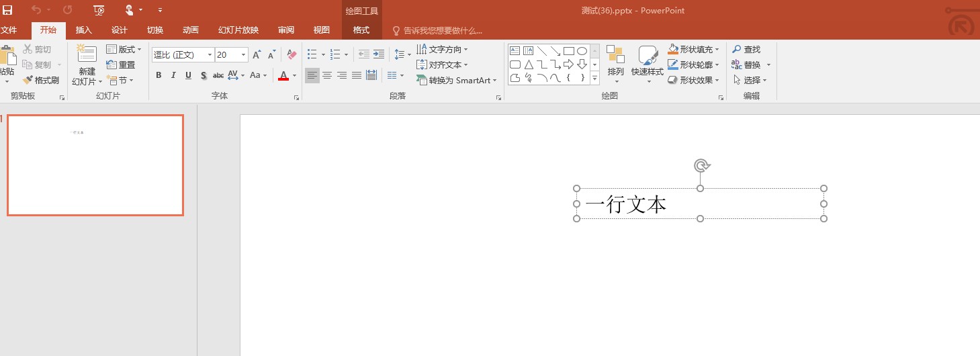Open the Format (格式) drawing tools tab
Screen dimensions: 980x356
pyautogui.click(x=361, y=30)
